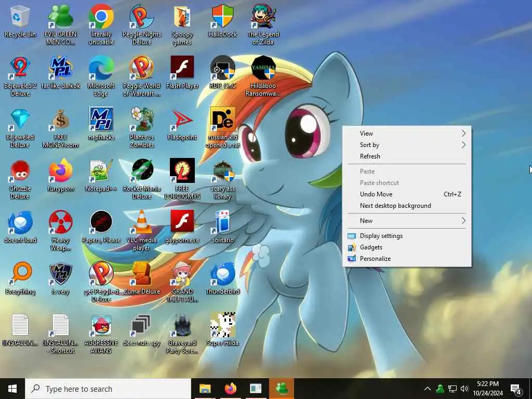
Task: Select the fat like darkok icon
Action: click(x=60, y=73)
